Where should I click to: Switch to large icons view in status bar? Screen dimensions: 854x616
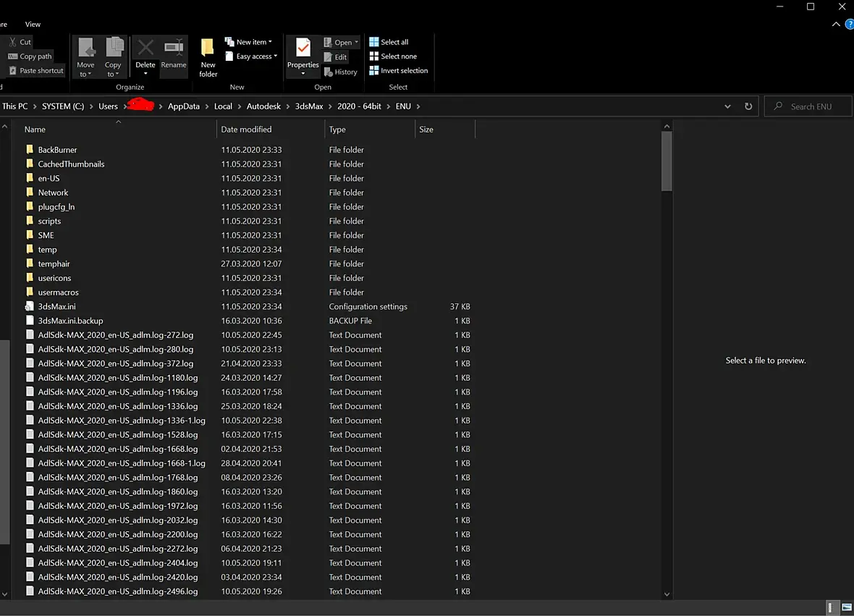click(846, 607)
